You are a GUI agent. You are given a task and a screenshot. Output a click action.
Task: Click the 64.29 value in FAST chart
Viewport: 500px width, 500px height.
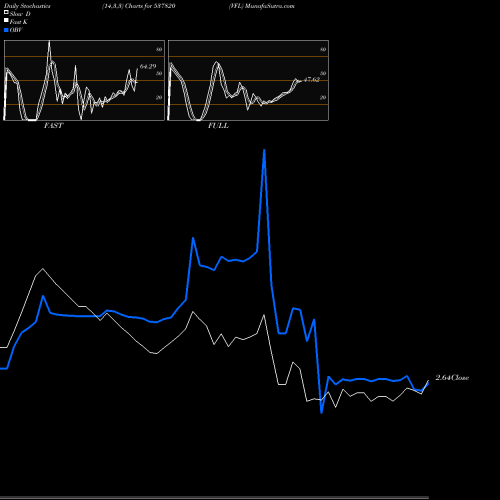pos(148,66)
